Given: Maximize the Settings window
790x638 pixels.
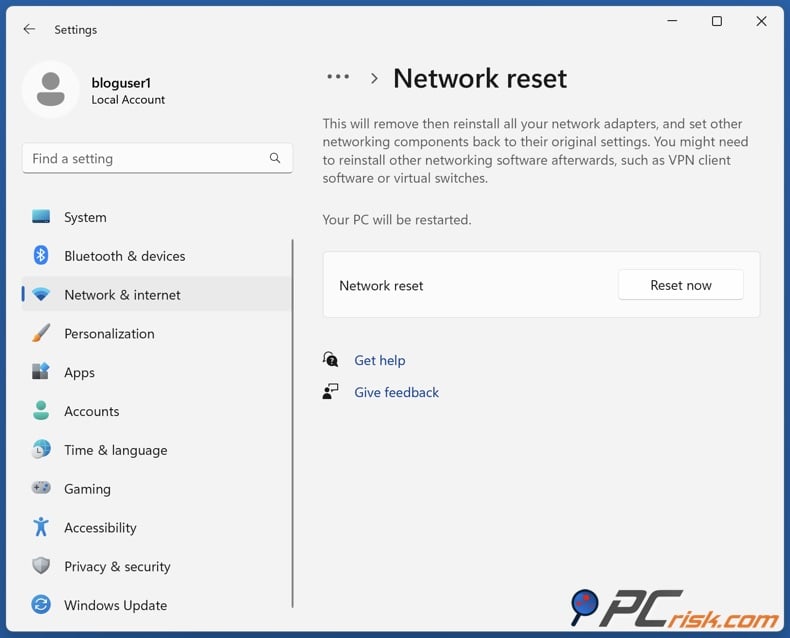Looking at the screenshot, I should point(716,21).
